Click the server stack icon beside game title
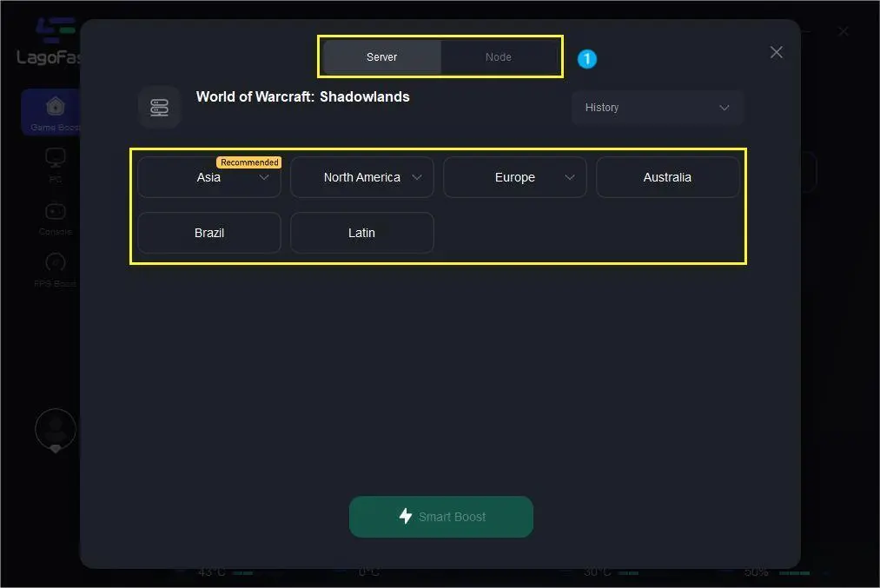Viewport: 880px width, 588px height. pos(159,108)
